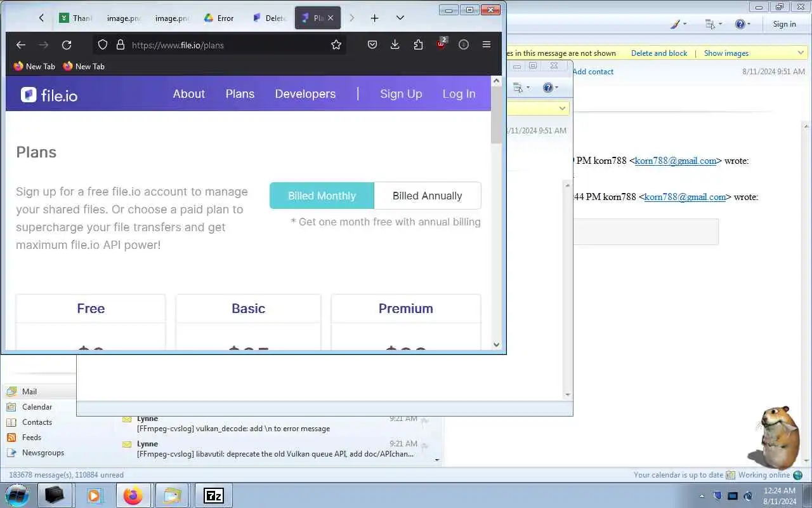
Task: Open the Windows Start menu
Action: click(17, 495)
